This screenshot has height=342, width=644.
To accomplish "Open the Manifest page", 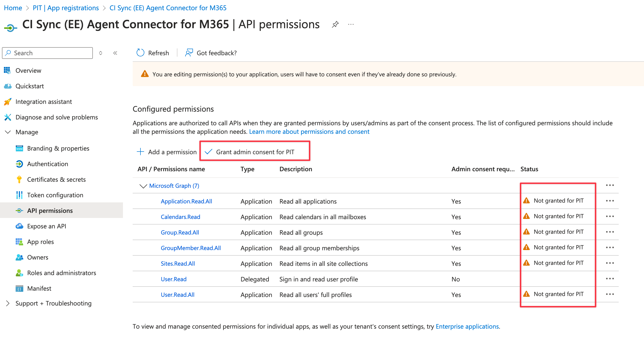I will (39, 288).
